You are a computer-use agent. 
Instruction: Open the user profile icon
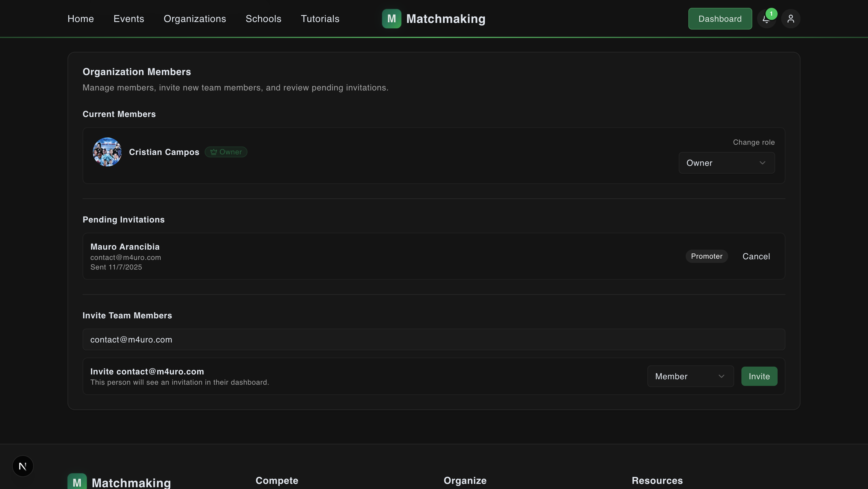click(x=791, y=19)
